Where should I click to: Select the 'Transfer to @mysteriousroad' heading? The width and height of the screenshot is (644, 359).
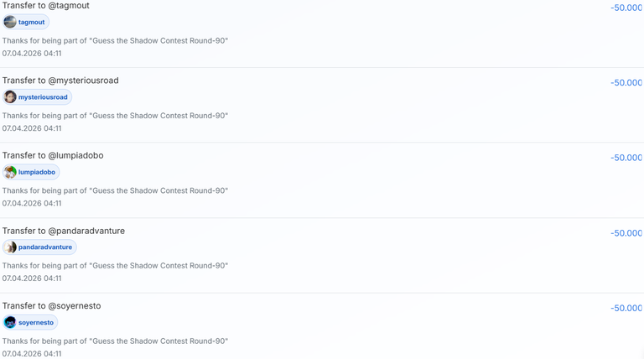[60, 81]
